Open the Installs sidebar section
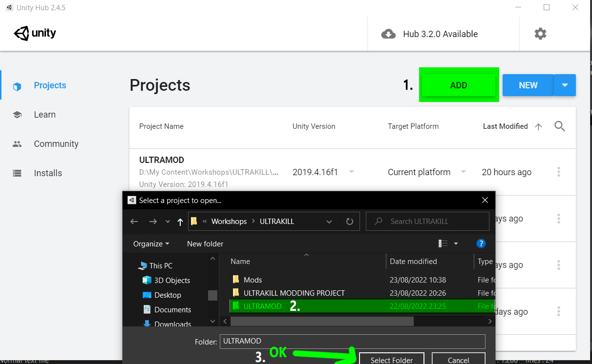The height and width of the screenshot is (364, 592). tap(48, 173)
